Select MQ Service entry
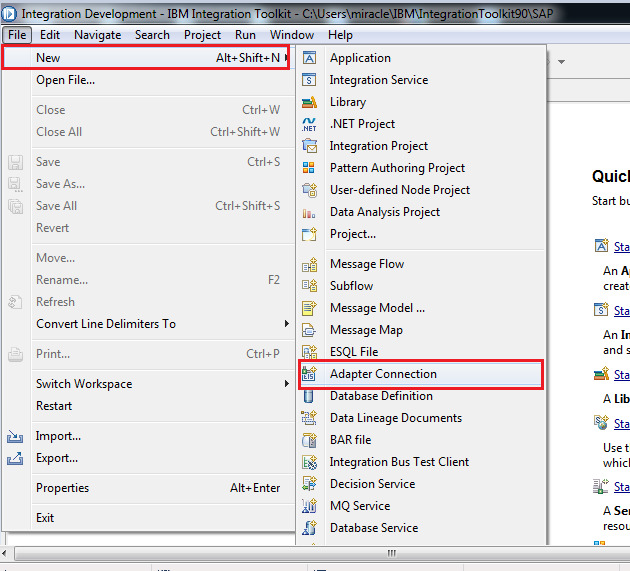630x571 pixels. [421, 506]
